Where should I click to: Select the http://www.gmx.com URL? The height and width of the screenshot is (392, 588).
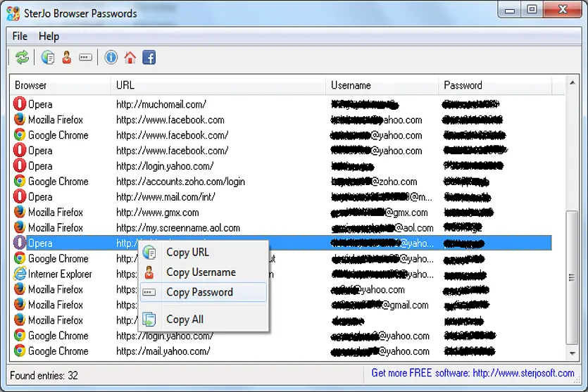coord(158,213)
